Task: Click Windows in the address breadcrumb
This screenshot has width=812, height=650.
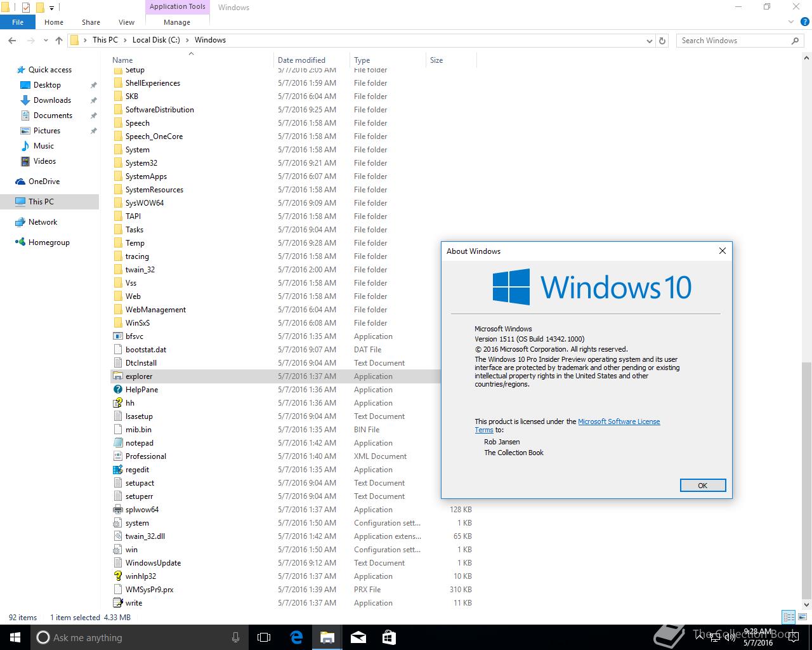Action: [x=210, y=40]
